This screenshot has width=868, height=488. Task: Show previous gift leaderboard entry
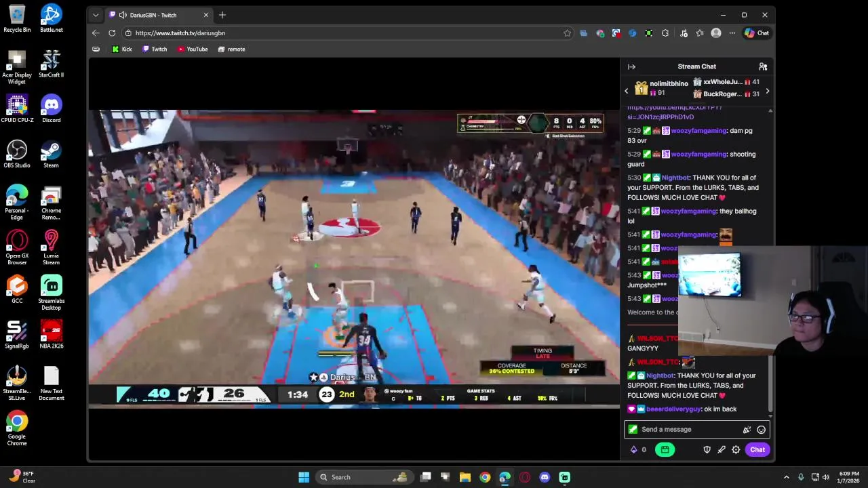[627, 91]
